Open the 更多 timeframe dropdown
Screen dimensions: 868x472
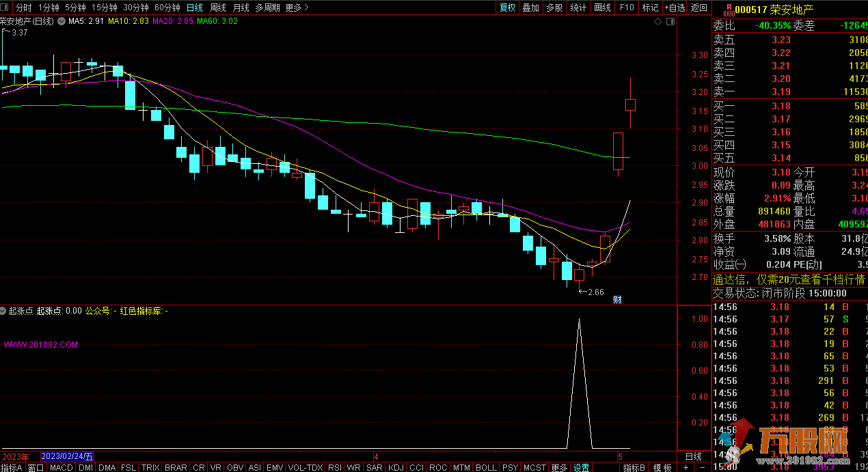tap(297, 8)
